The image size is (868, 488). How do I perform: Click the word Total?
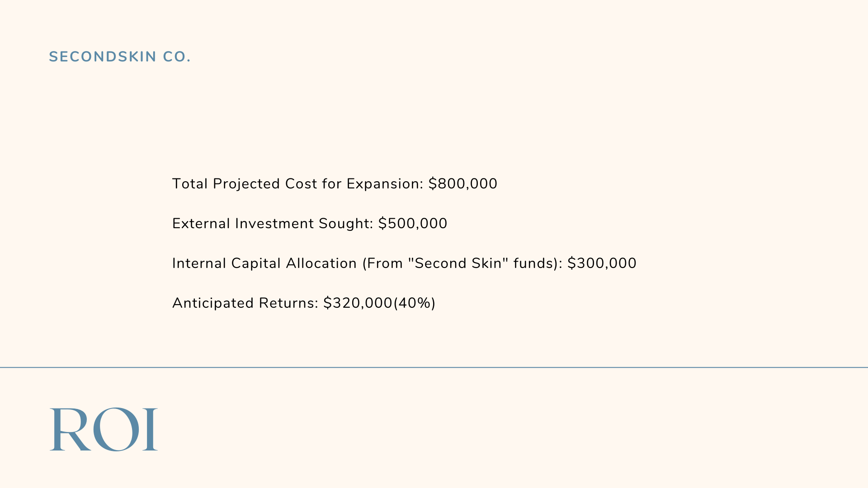pos(190,184)
